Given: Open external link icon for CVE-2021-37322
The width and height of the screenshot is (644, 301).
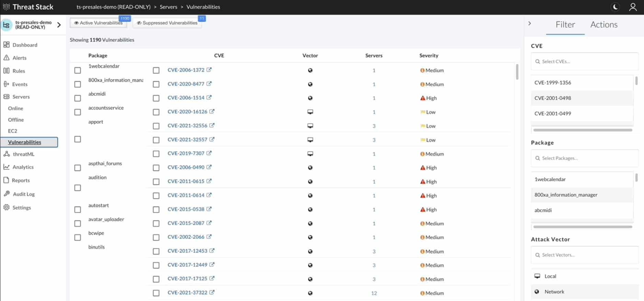Looking at the screenshot, I should [212, 292].
